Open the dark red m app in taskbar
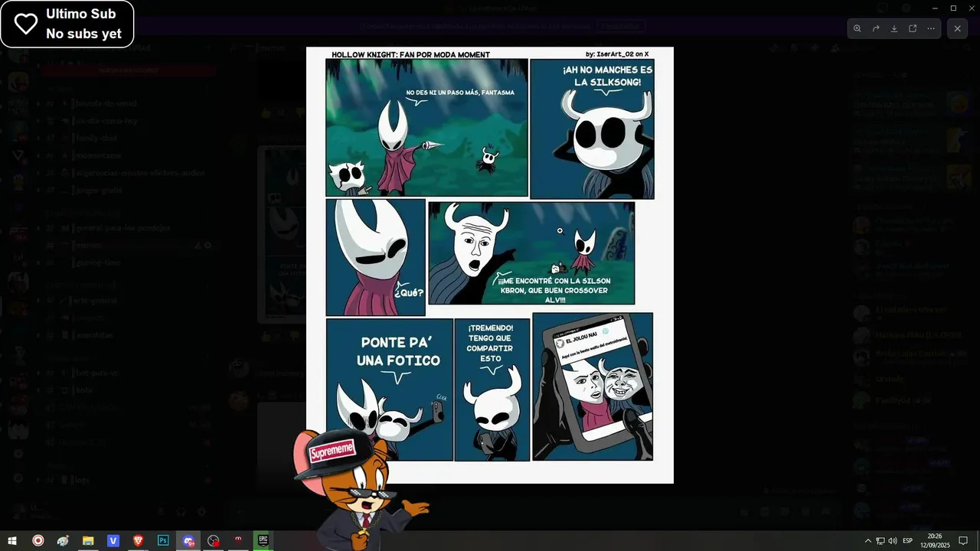 [x=238, y=540]
